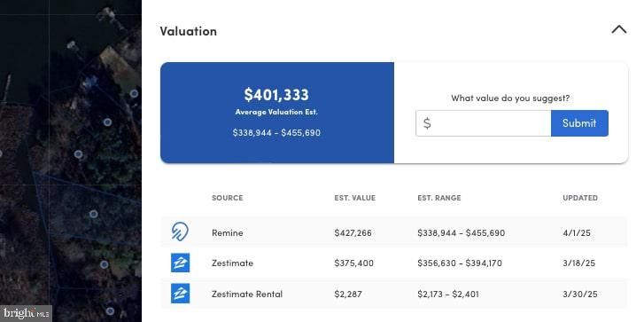
Task: Select the Zestimate source name
Action: pyautogui.click(x=232, y=263)
